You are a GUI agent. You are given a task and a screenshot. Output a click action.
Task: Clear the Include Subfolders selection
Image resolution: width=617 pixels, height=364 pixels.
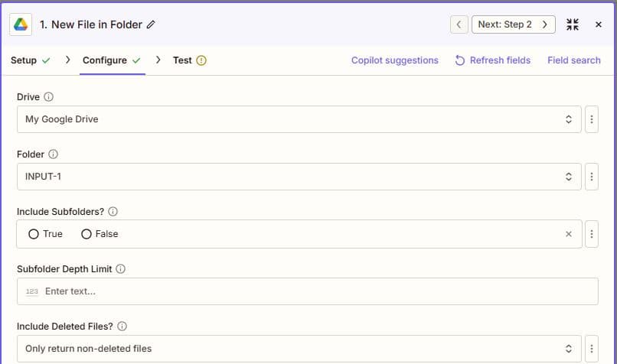568,234
